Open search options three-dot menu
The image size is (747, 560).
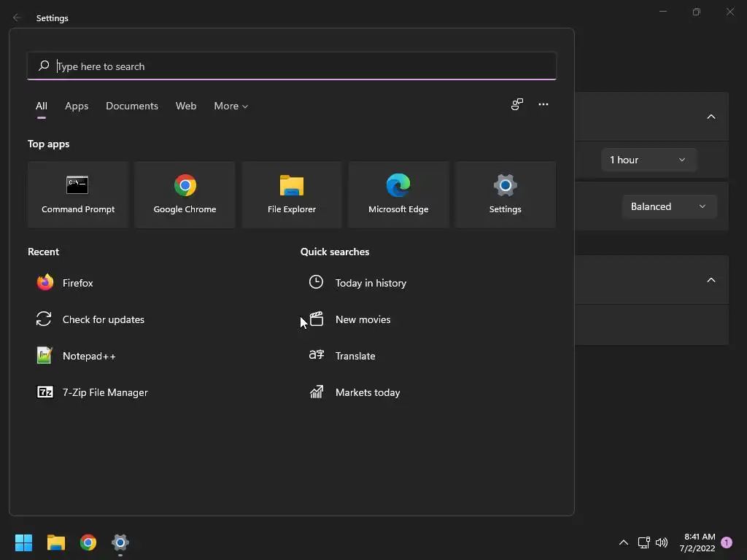[543, 104]
